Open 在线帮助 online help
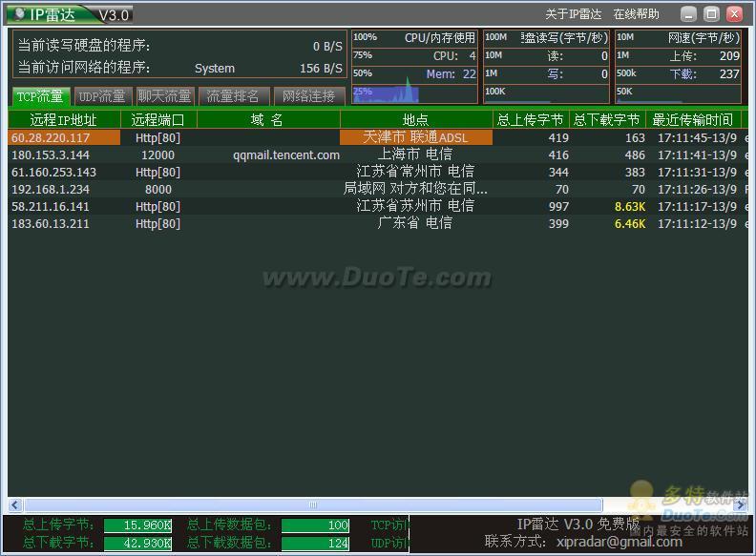756x556 pixels. point(636,14)
